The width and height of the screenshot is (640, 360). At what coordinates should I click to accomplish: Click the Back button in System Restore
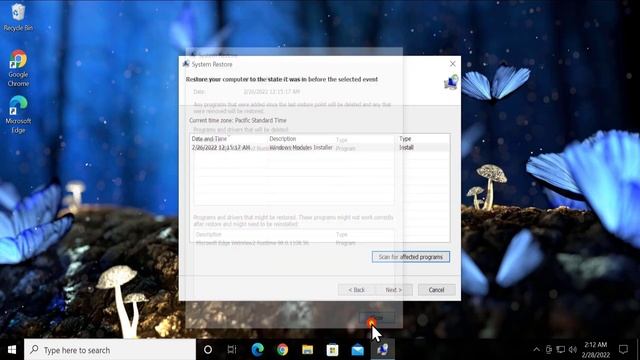coord(356,290)
